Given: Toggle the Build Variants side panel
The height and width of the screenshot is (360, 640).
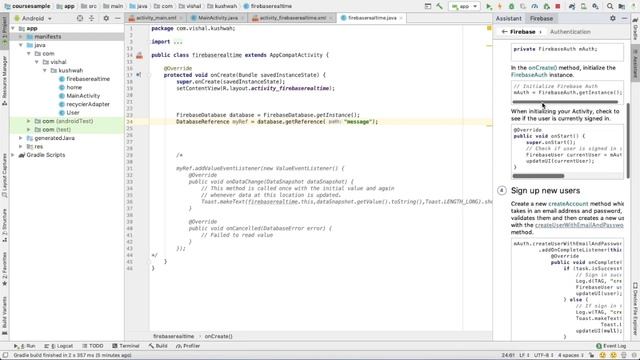Looking at the screenshot, I should coord(4,315).
